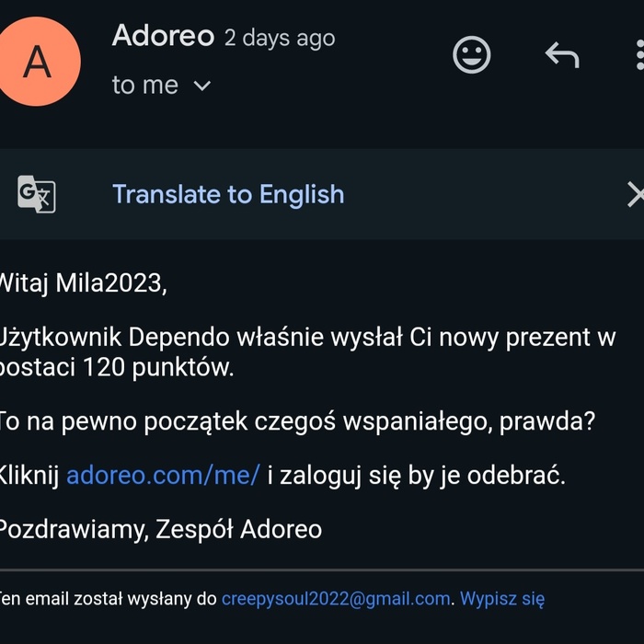Tap the greeting line Witaj Mila2023
This screenshot has width=644, height=644.
pyautogui.click(x=83, y=282)
